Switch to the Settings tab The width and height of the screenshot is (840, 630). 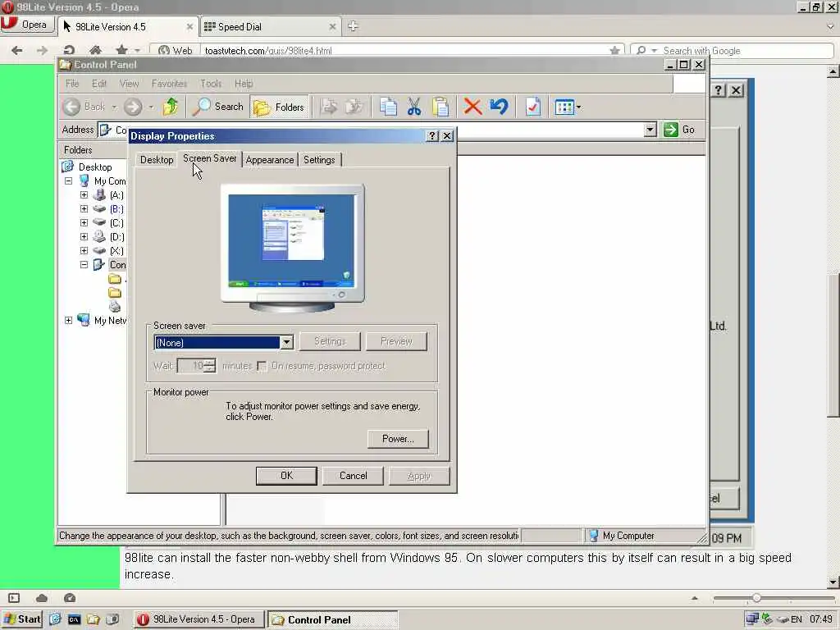click(319, 160)
